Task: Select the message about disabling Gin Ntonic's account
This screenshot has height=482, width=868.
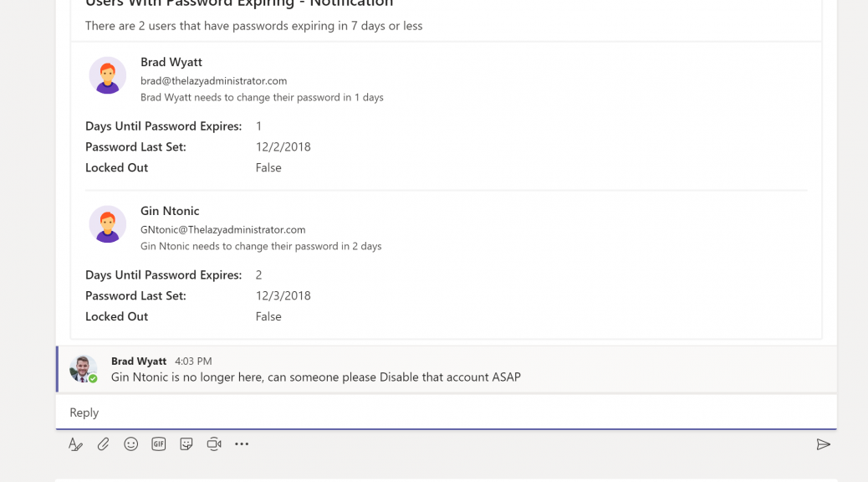Action: tap(315, 377)
